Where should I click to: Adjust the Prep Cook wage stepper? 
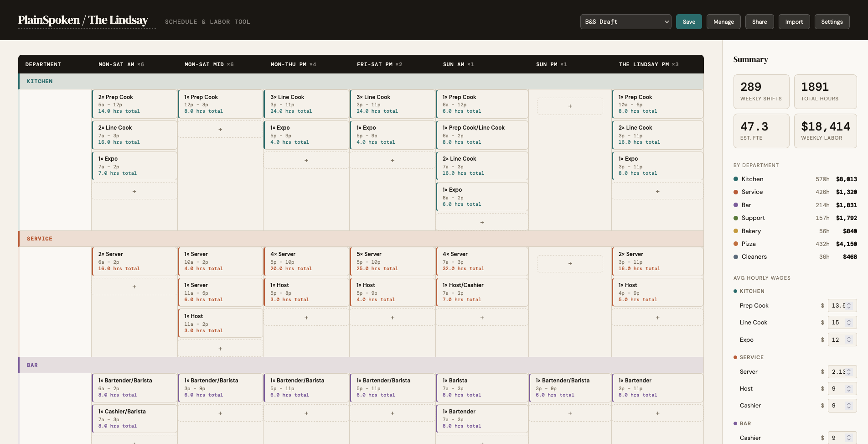(849, 306)
